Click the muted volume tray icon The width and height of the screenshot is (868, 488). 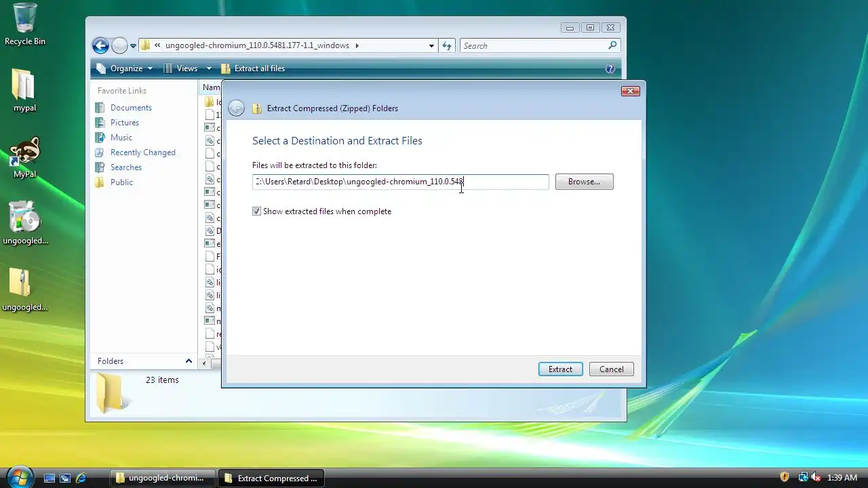816,477
